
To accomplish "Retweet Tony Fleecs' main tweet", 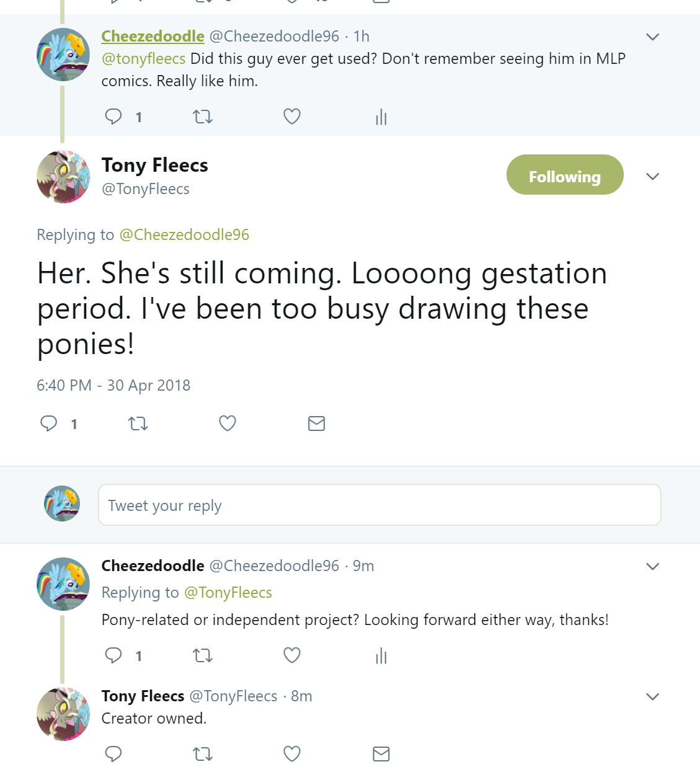I will click(138, 424).
